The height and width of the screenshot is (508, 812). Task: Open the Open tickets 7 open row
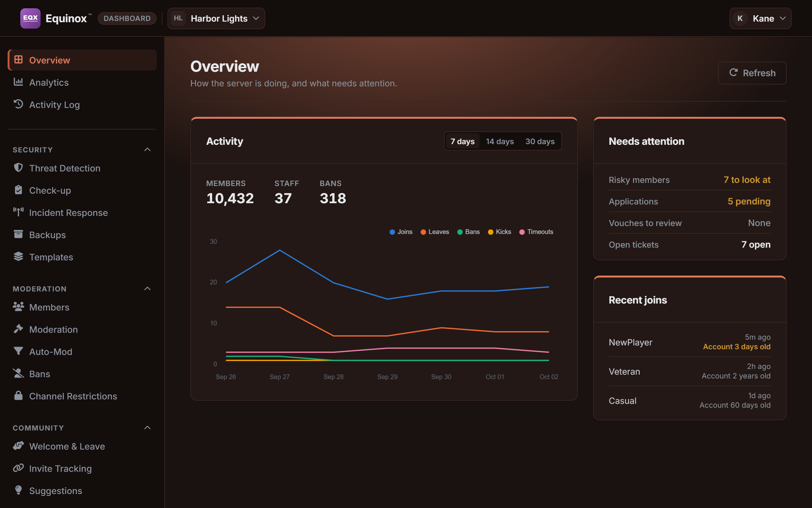coord(690,244)
